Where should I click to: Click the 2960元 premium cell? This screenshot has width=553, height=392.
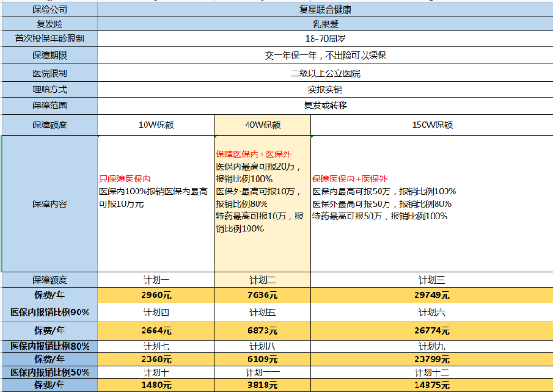156,295
